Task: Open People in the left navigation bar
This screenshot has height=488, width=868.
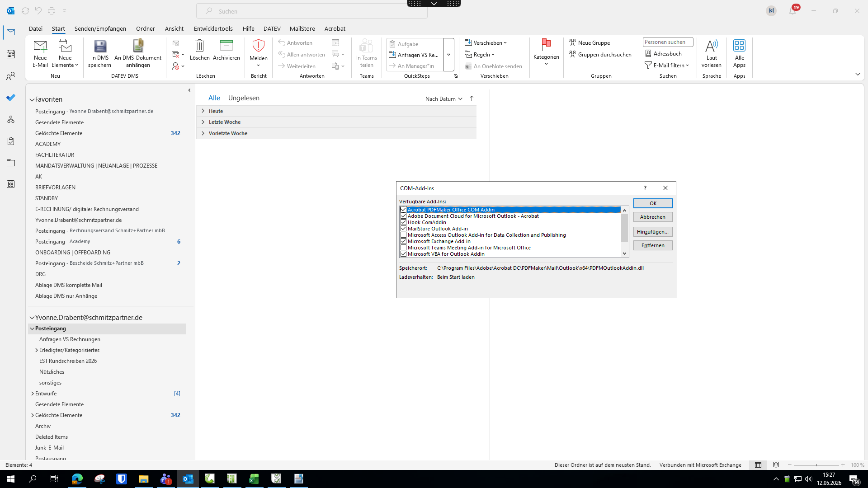Action: coord(11,76)
